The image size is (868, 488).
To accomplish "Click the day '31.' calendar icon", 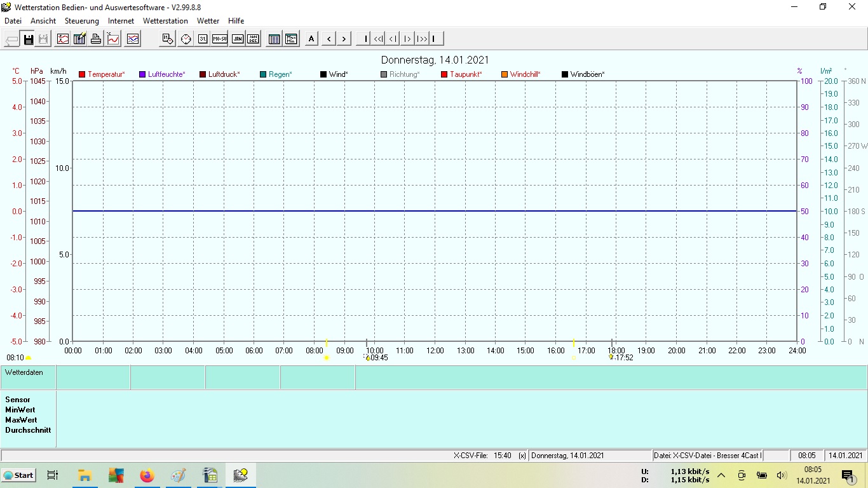I will click(203, 39).
